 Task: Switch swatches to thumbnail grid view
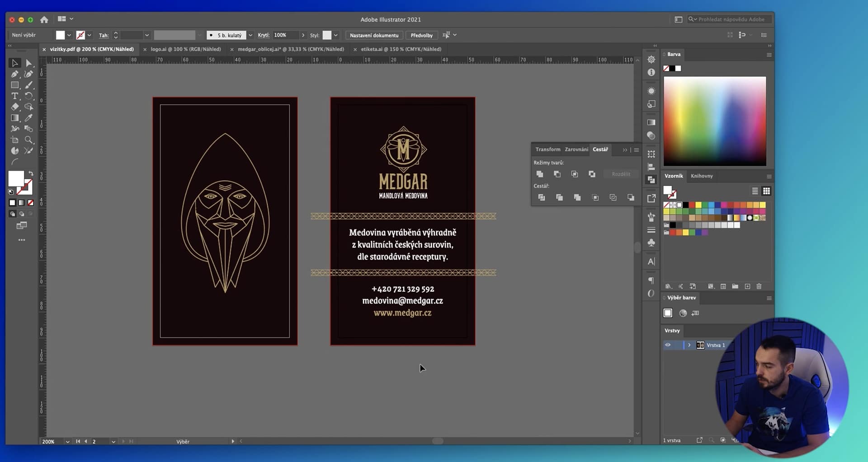(766, 191)
